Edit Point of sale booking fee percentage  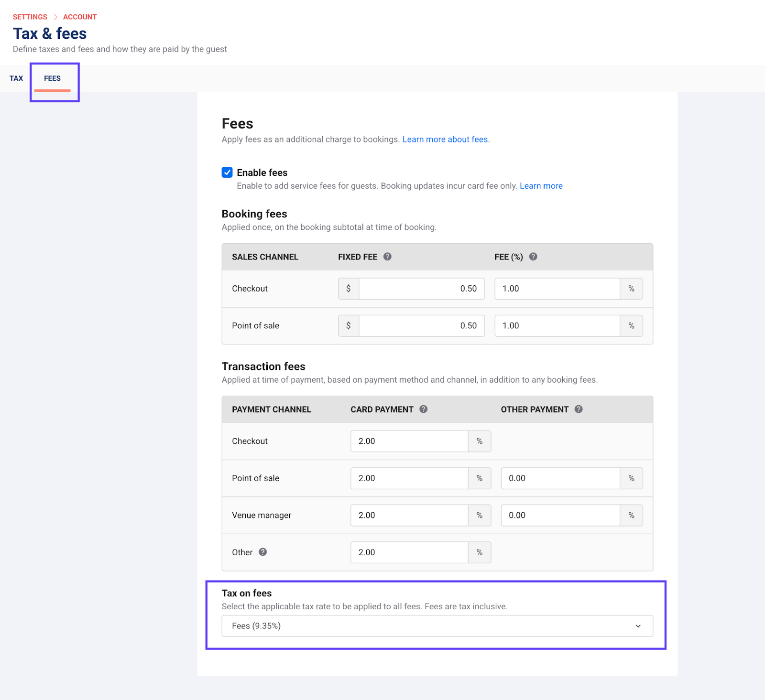coord(557,325)
